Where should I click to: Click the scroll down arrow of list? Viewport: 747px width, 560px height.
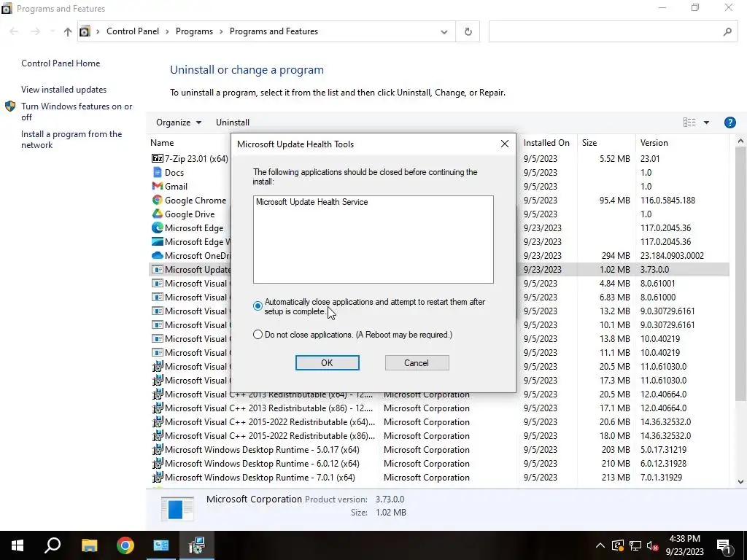pyautogui.click(x=740, y=481)
